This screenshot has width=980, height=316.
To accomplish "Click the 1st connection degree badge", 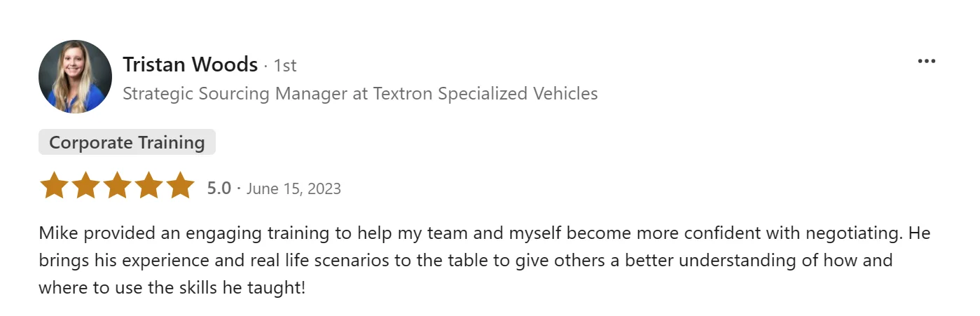I will point(284,66).
